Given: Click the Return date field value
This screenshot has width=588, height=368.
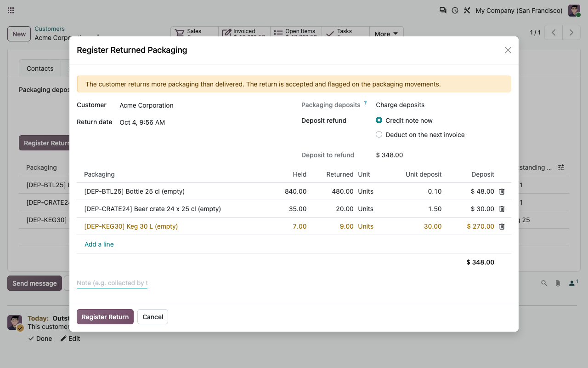Looking at the screenshot, I should tap(142, 122).
